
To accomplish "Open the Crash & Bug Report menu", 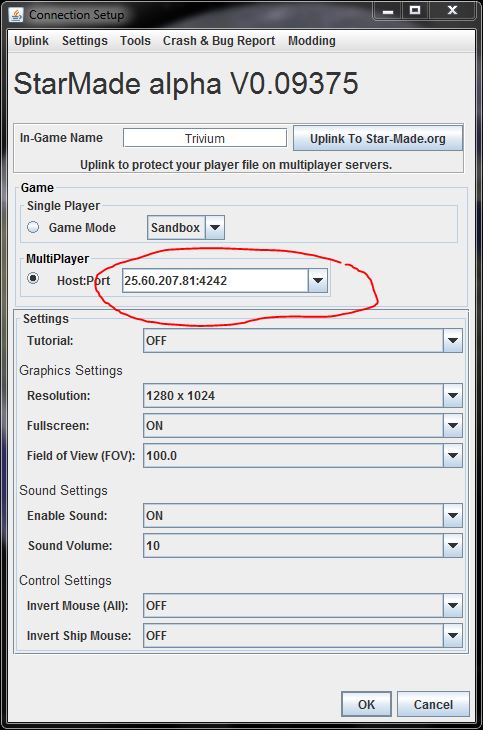I will 219,41.
